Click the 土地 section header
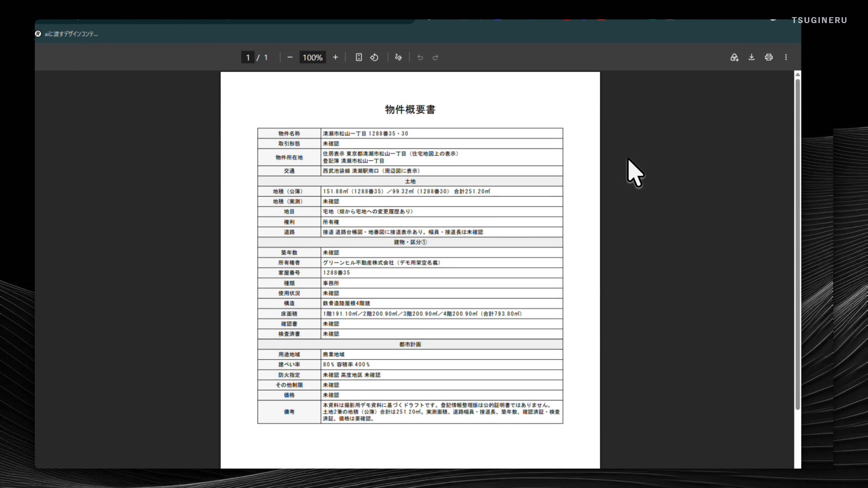 pyautogui.click(x=410, y=181)
